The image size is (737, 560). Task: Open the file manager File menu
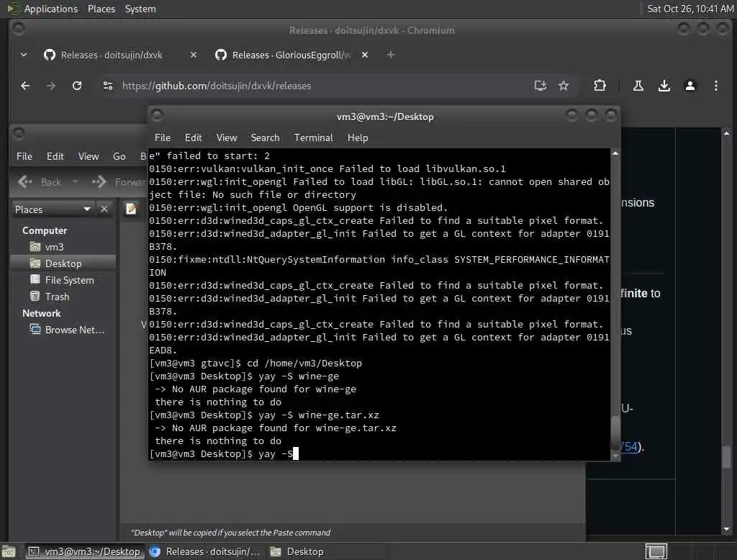(24, 156)
